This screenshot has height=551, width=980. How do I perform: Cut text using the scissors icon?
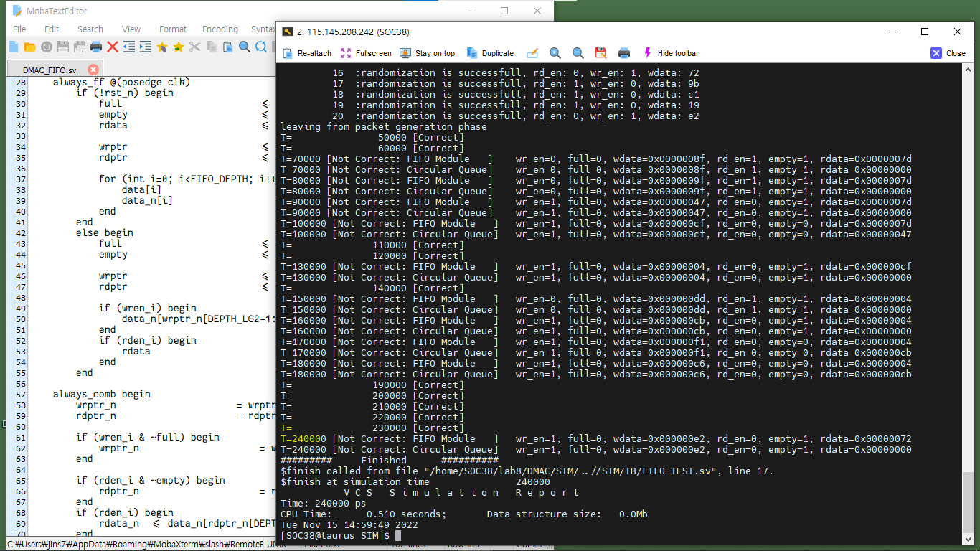(194, 46)
